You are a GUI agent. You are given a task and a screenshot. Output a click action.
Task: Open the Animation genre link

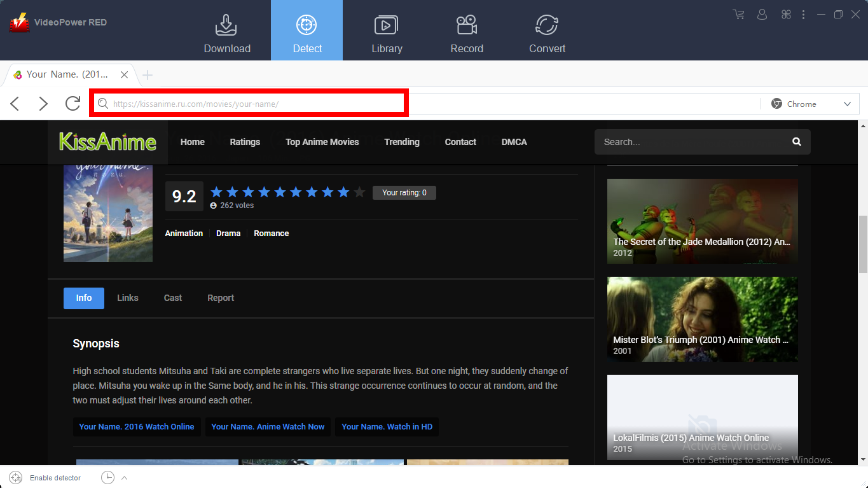coord(184,234)
